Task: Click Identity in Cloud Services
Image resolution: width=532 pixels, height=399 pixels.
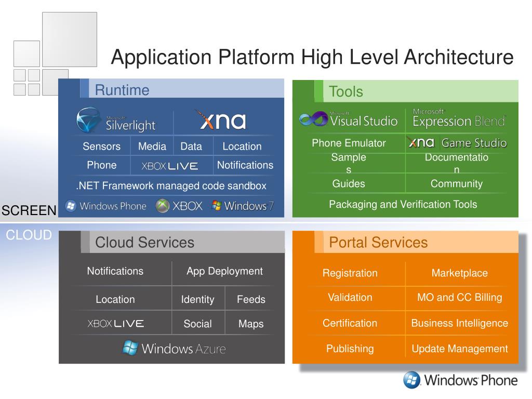Action: coord(197,300)
